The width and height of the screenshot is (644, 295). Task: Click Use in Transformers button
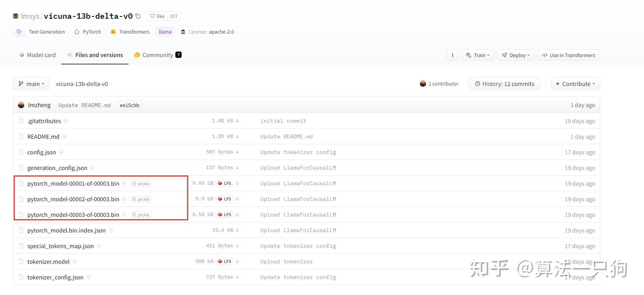pos(568,55)
